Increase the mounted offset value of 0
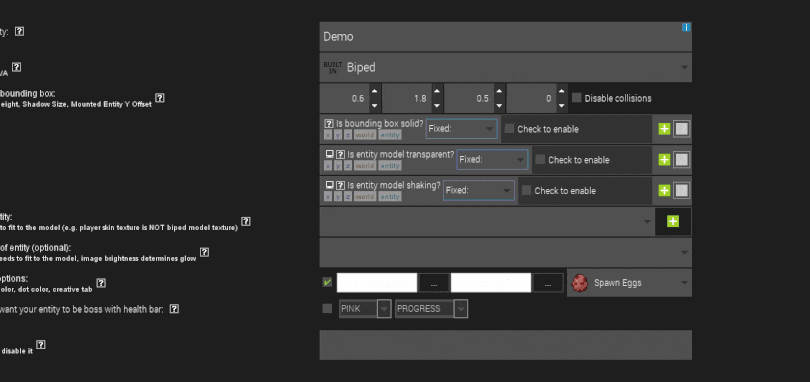810x382 pixels. point(562,91)
